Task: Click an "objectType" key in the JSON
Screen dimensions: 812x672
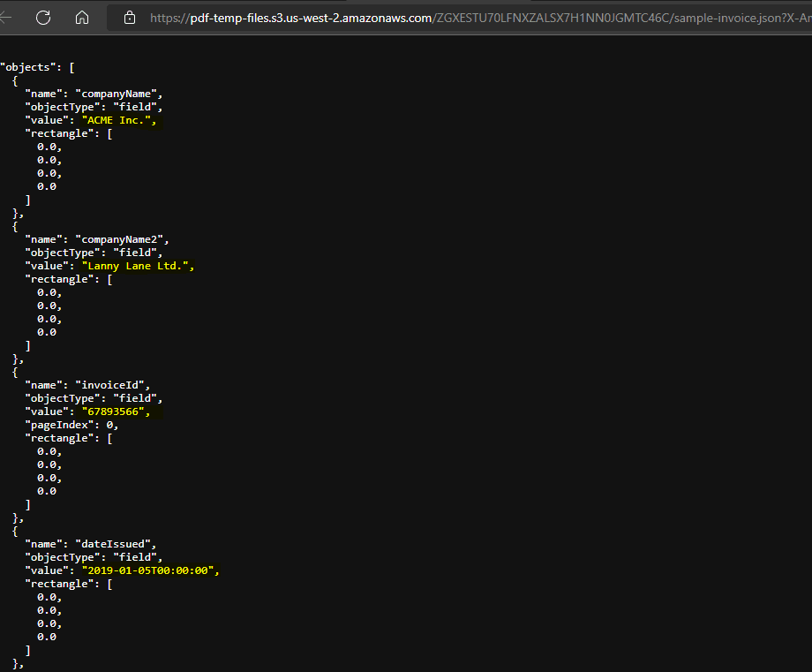Action: tap(64, 106)
